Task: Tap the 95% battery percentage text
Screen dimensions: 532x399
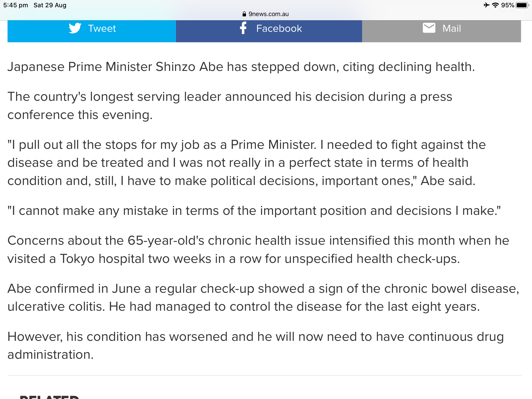Action: click(508, 5)
